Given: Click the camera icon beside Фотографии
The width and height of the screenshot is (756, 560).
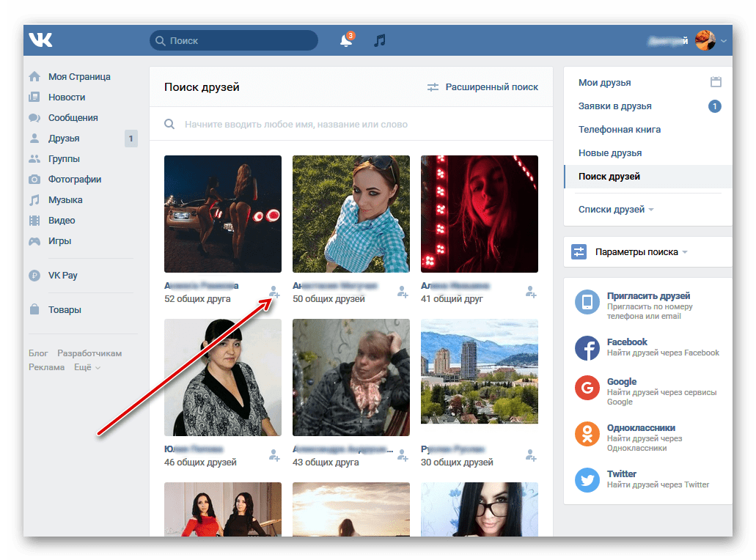Looking at the screenshot, I should [34, 180].
